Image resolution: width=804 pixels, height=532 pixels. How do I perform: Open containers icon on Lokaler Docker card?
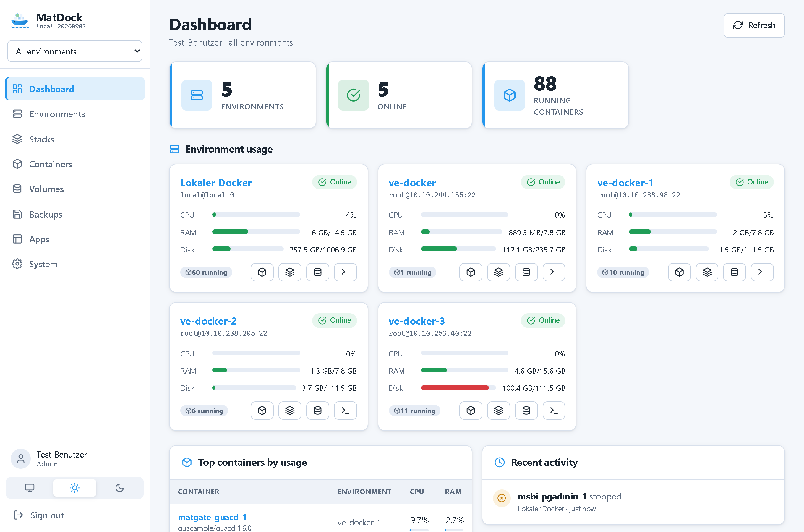(262, 272)
